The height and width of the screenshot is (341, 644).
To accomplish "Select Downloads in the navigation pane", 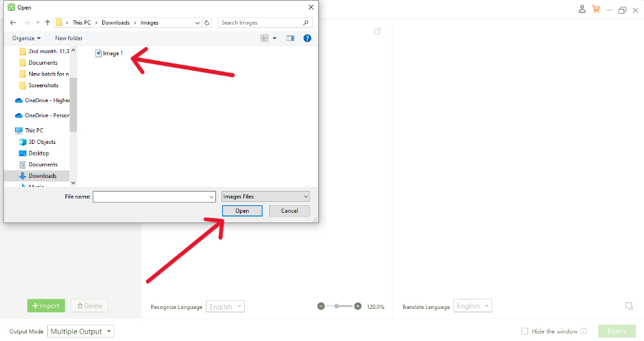I will [42, 176].
